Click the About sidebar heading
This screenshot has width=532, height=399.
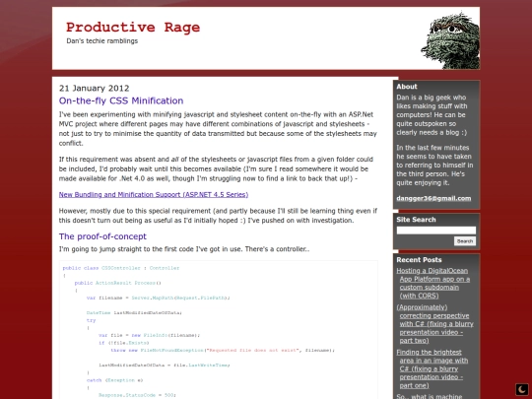pos(407,87)
